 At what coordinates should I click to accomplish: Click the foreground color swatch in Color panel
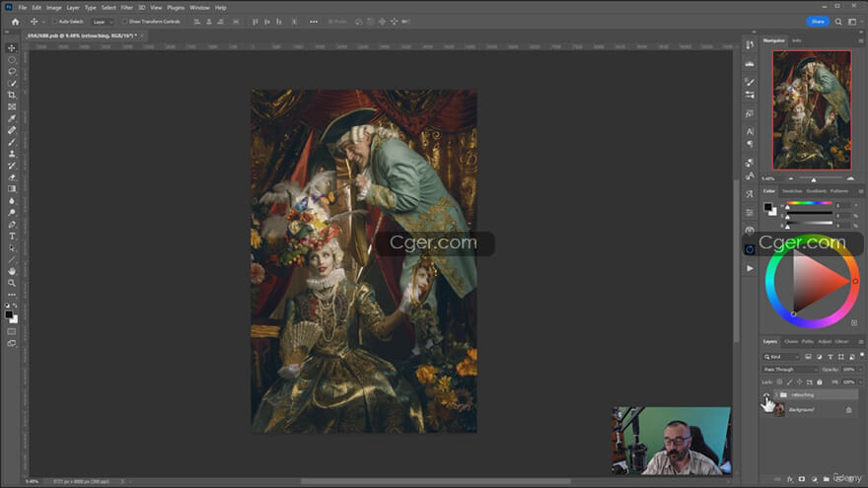click(767, 207)
